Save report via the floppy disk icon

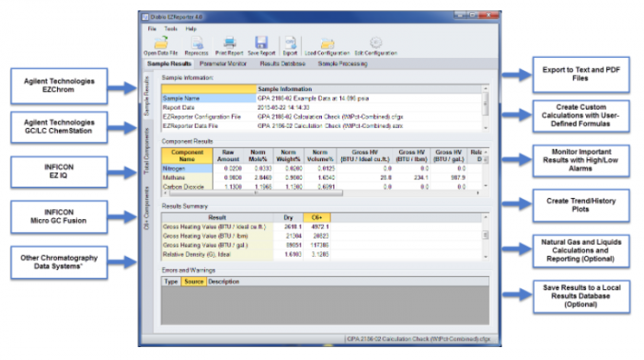click(x=261, y=42)
